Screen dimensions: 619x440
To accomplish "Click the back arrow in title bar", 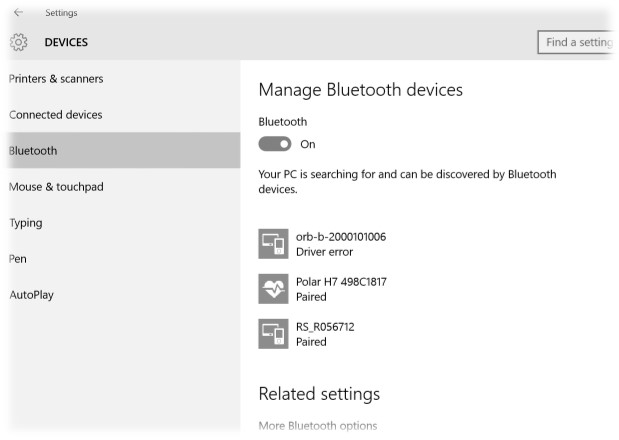I will (19, 13).
